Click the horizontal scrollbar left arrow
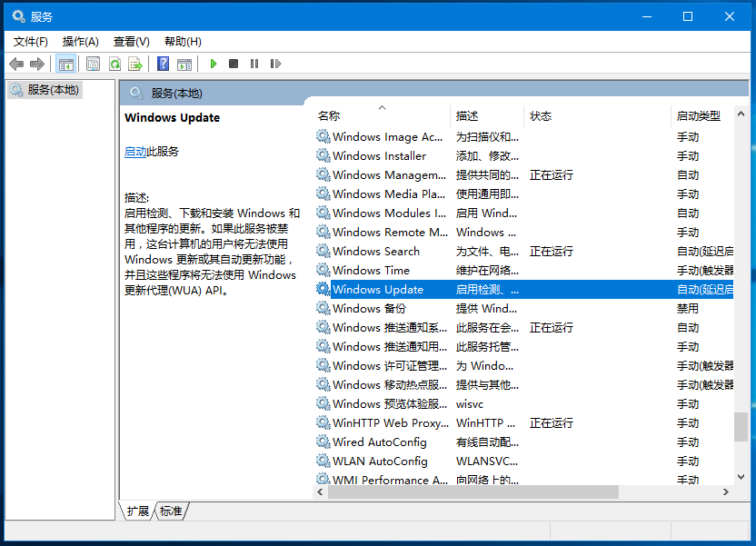756x546 pixels. pyautogui.click(x=320, y=492)
